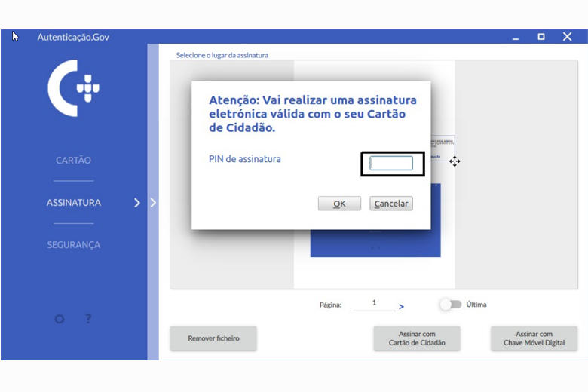
Task: Click the Autenticação.Gov logo
Action: (73, 88)
